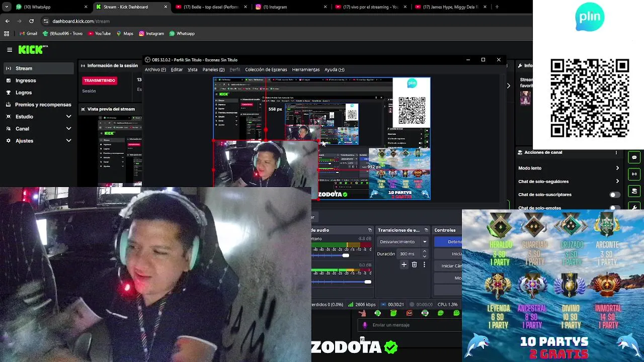Screen dimensions: 644x362
Task: Switch to the (1) Instagram tab
Action: [x=291, y=7]
